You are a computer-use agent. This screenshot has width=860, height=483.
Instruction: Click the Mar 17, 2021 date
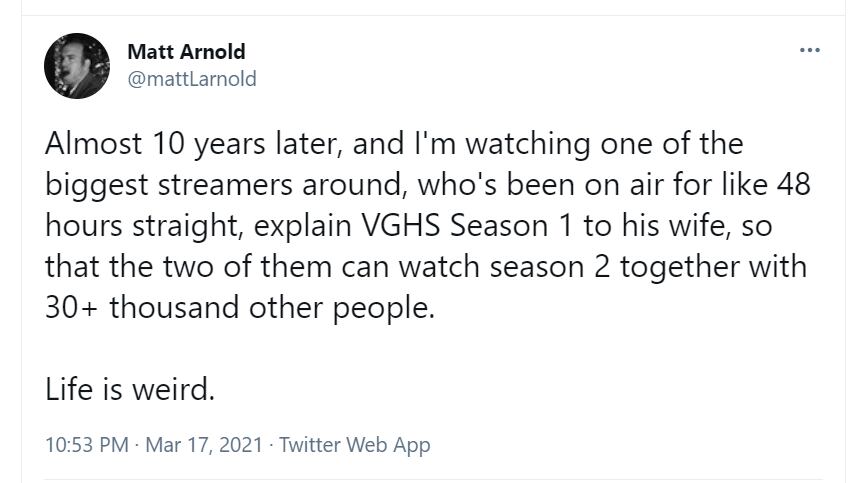(x=205, y=444)
